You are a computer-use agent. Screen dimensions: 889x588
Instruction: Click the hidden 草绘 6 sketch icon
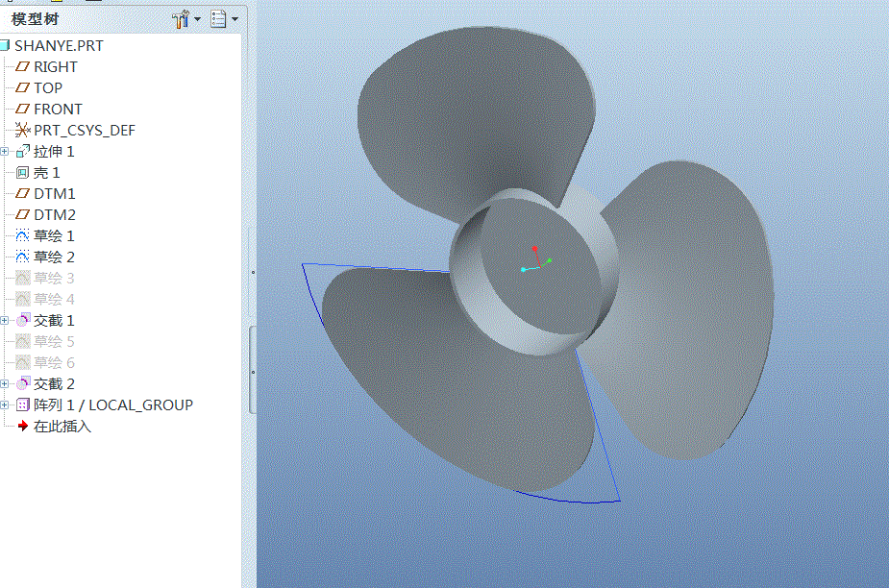point(23,362)
